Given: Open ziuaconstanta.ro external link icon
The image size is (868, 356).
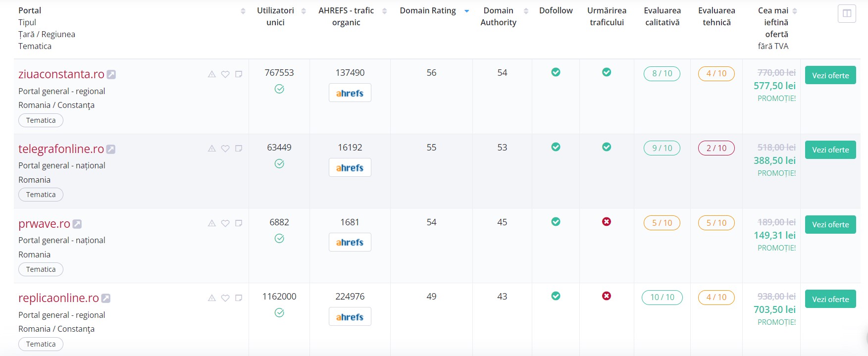Looking at the screenshot, I should click(x=111, y=74).
